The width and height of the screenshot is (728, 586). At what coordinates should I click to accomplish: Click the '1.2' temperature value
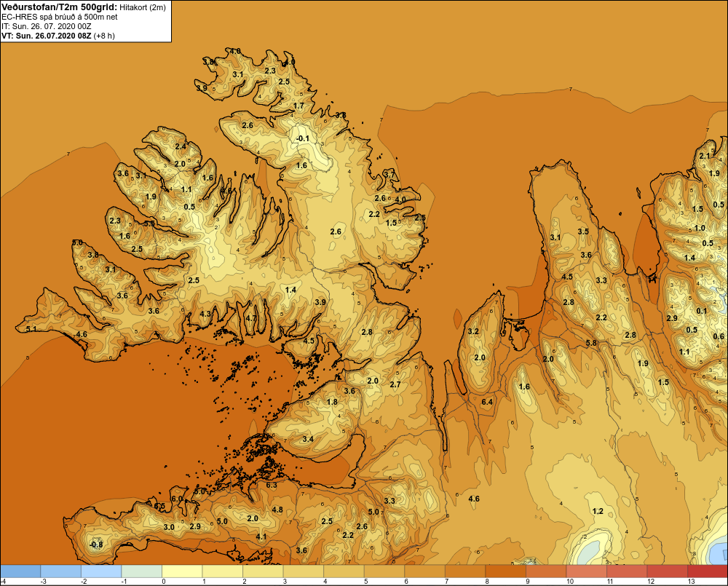tap(598, 511)
